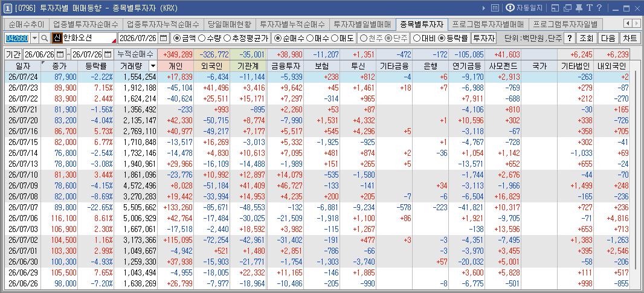Click the T font size icon
The image size is (644, 293).
coord(590,8)
